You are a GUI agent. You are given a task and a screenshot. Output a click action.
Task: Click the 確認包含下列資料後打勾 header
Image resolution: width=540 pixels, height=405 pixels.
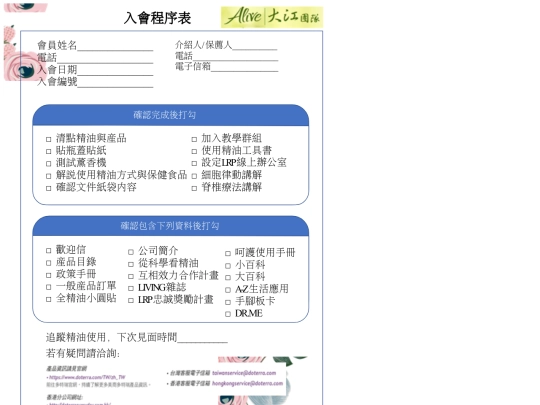coord(170,226)
